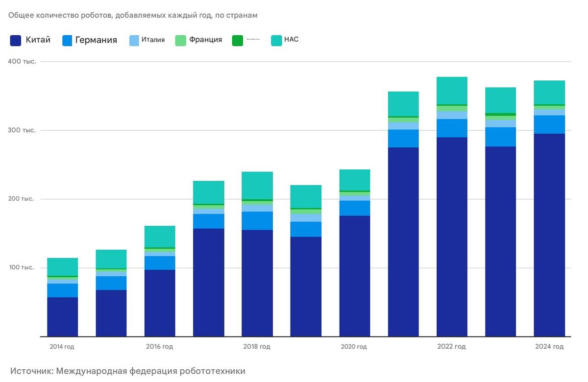Select the Китай segment of the 2014 bar

click(62, 316)
